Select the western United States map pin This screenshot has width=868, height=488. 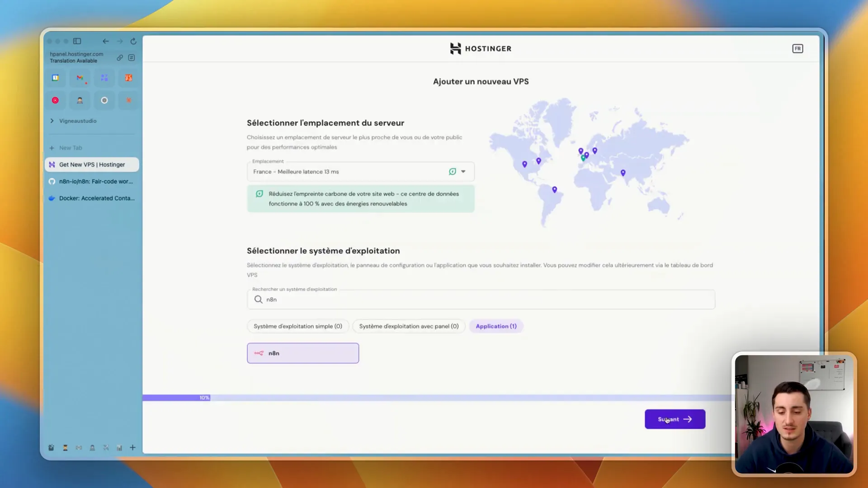point(524,164)
